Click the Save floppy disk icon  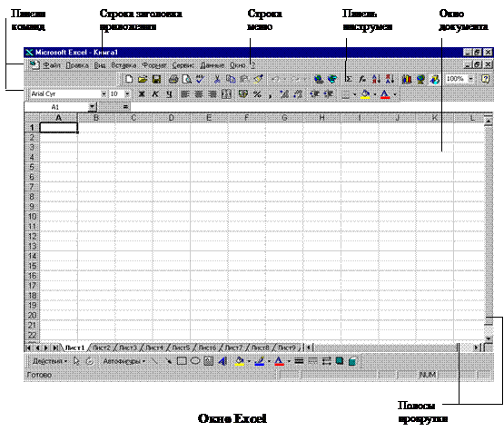point(156,79)
